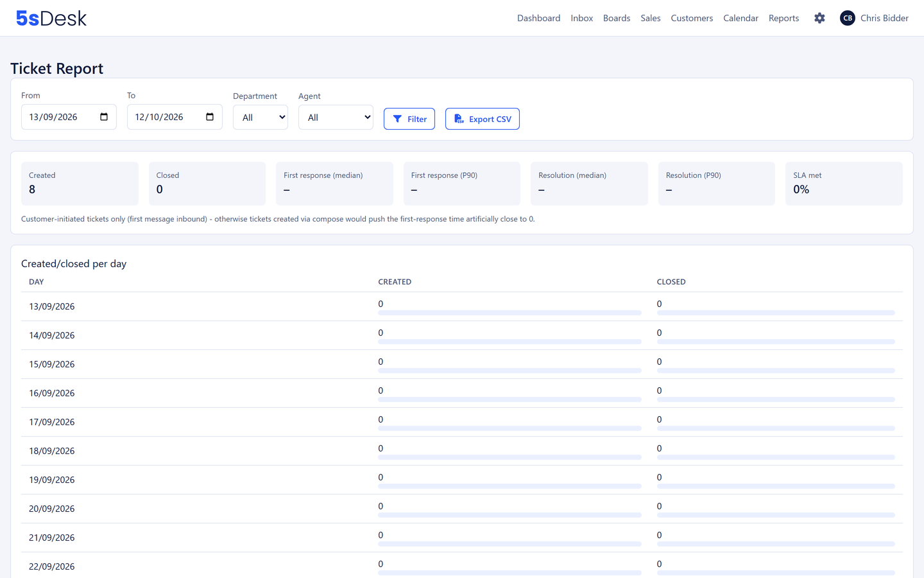Open the Inbox menu

pyautogui.click(x=582, y=18)
